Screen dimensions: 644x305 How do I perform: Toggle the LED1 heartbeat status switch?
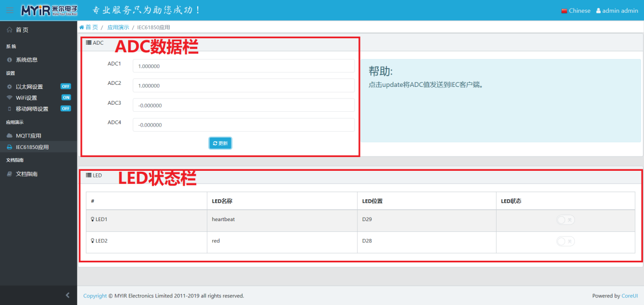coord(565,220)
